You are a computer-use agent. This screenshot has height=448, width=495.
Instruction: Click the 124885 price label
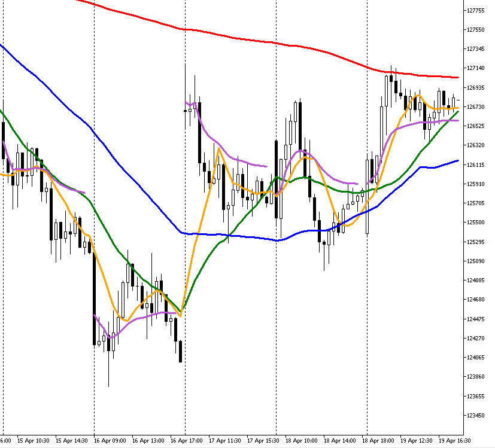(475, 281)
